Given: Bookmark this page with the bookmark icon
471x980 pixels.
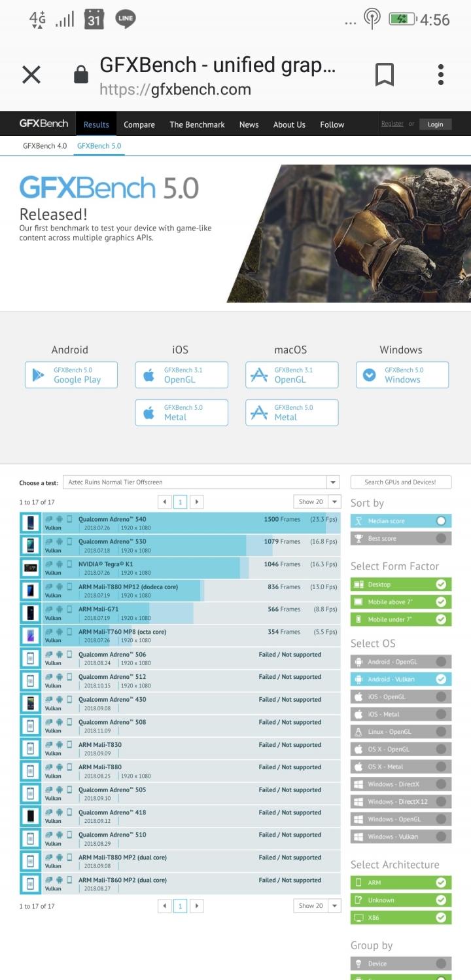Looking at the screenshot, I should tap(385, 75).
